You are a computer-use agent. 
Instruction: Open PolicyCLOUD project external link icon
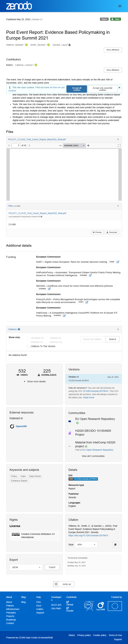point(87,302)
